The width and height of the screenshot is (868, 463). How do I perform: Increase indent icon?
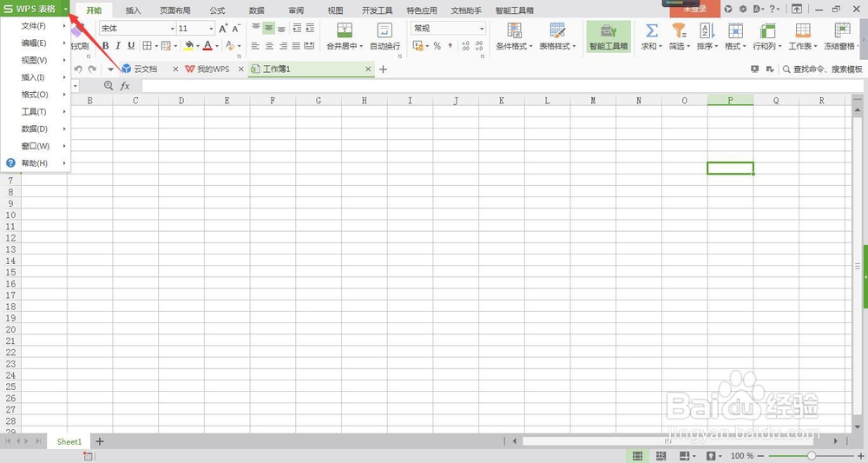coord(310,29)
